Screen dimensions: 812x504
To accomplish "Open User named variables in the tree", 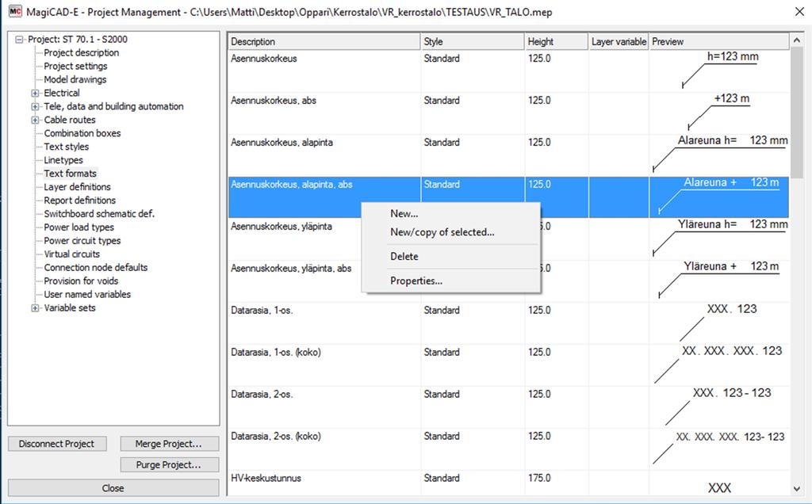I will coord(87,295).
